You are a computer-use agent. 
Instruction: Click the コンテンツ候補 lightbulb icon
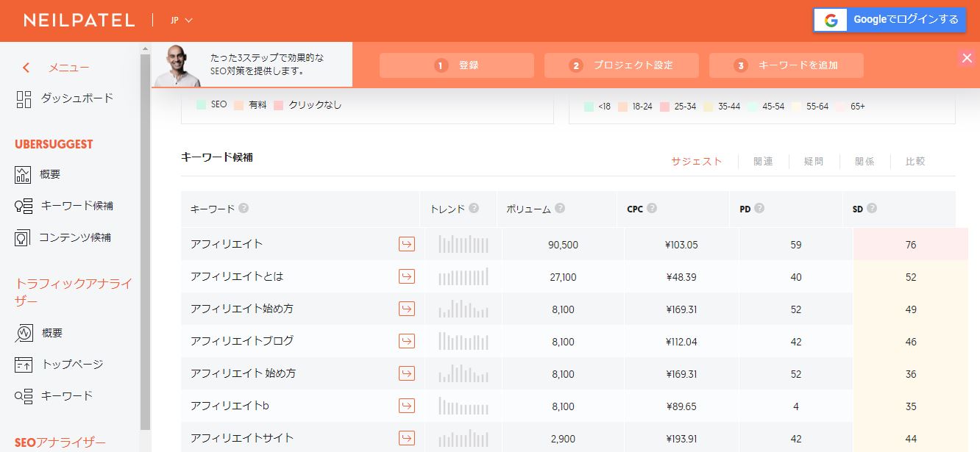[x=24, y=238]
